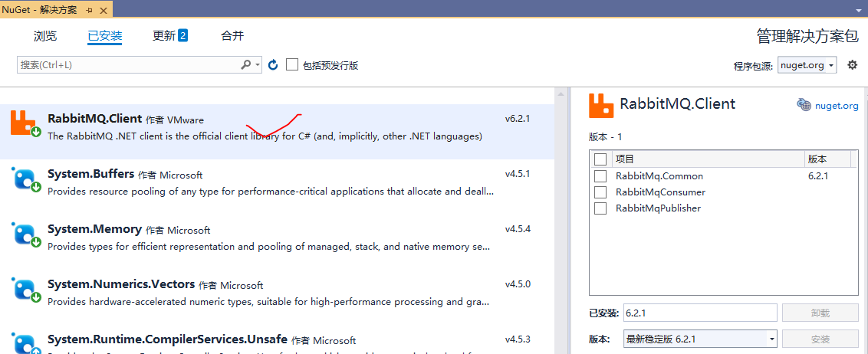The image size is (868, 354).
Task: Click System.Memory description text
Action: pyautogui.click(x=268, y=247)
